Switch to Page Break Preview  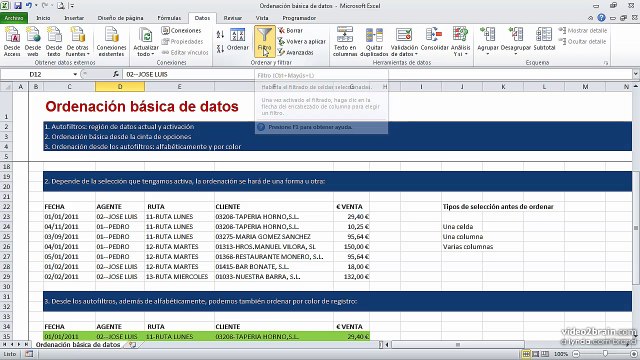click(544, 354)
